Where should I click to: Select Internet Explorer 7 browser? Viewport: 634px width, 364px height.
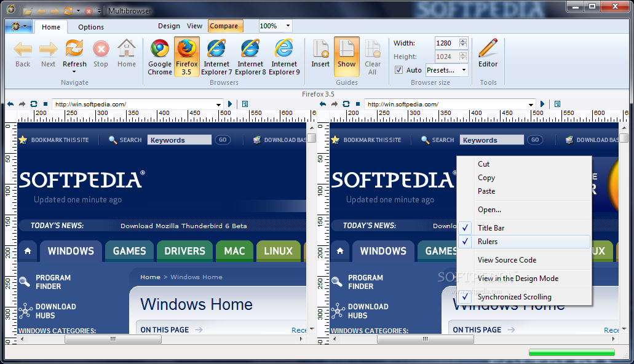[216, 57]
